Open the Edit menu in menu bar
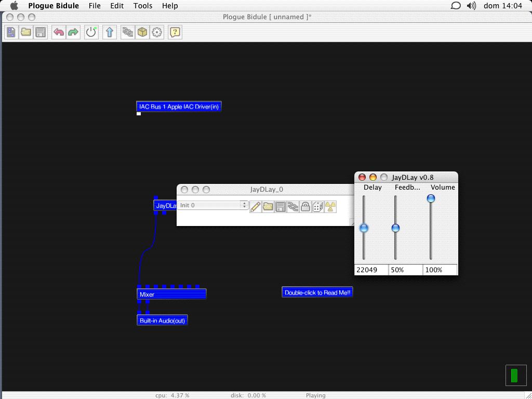Image resolution: width=532 pixels, height=399 pixels. coord(117,6)
